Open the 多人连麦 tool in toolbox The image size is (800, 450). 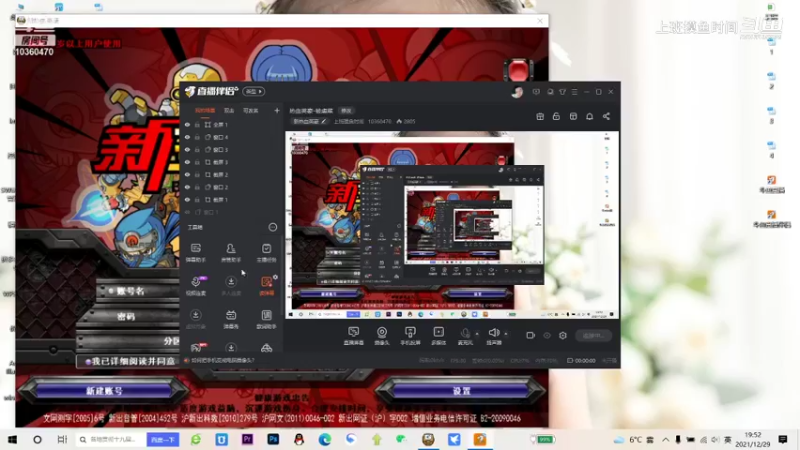[x=231, y=286]
